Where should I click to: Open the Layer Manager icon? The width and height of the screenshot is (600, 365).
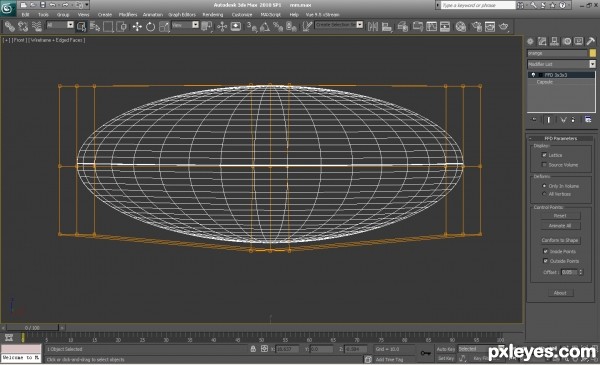(402, 26)
